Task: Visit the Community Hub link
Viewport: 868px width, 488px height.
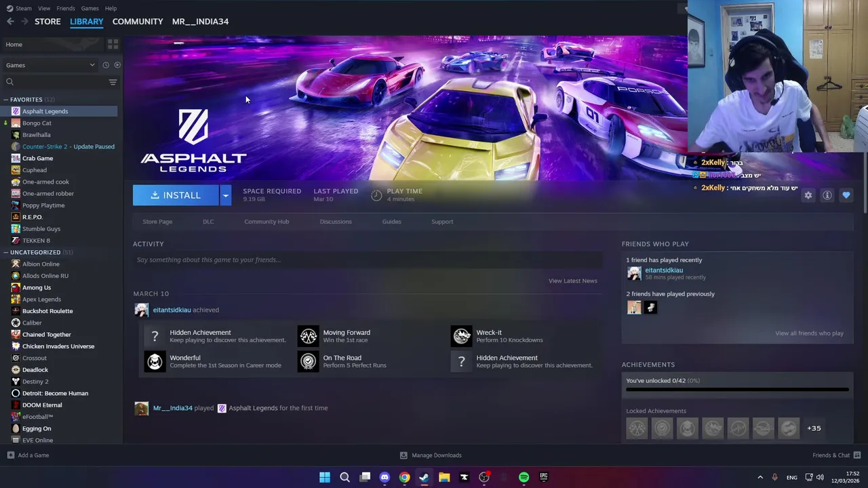Action: pyautogui.click(x=267, y=222)
